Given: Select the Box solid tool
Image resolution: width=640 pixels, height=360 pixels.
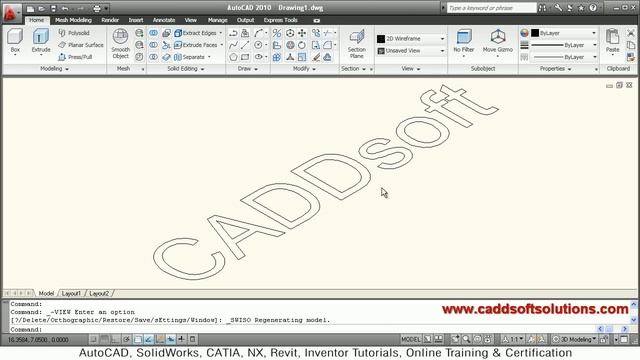Looking at the screenshot, I should (x=15, y=41).
